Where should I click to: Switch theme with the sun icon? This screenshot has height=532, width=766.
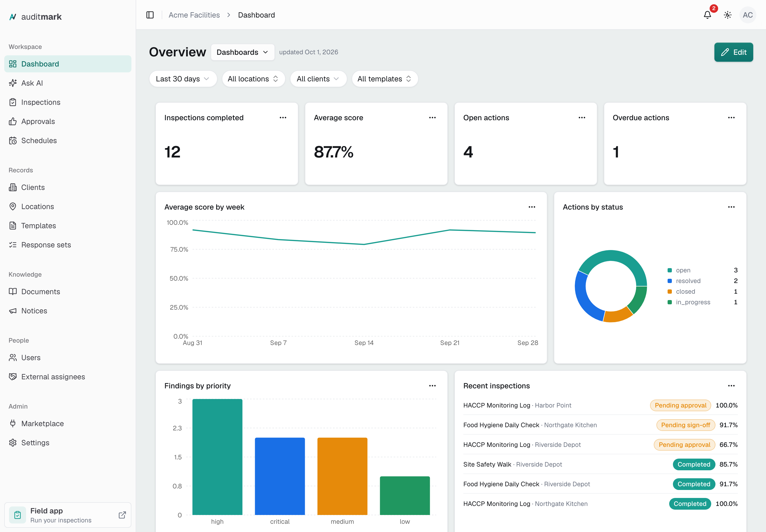(x=728, y=15)
